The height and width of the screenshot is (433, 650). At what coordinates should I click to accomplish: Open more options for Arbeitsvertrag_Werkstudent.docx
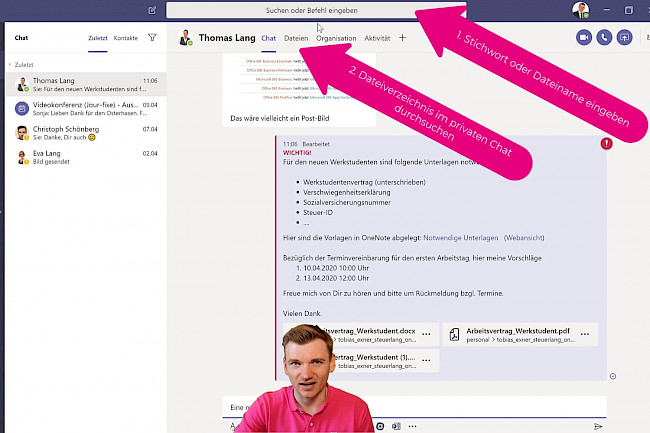click(x=426, y=333)
